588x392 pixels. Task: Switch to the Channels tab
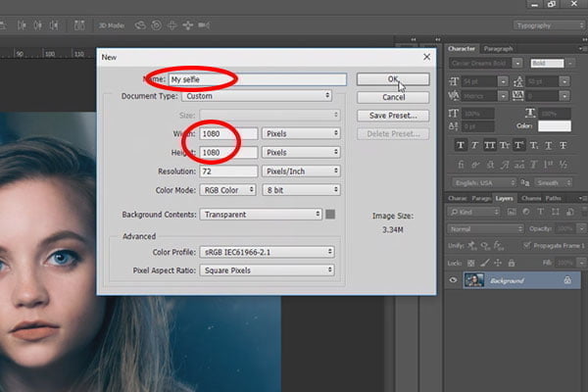pos(531,198)
